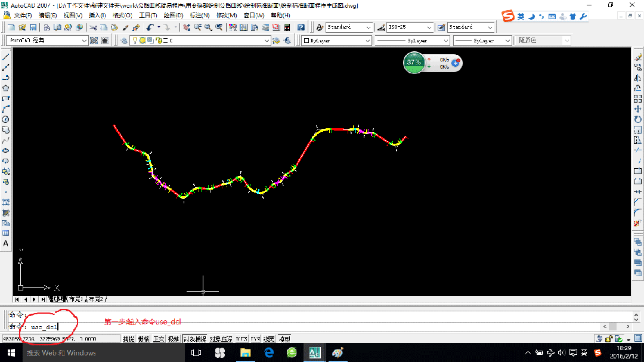The image size is (644, 362).
Task: Switch to the 模型 layout tab
Action: 57,299
